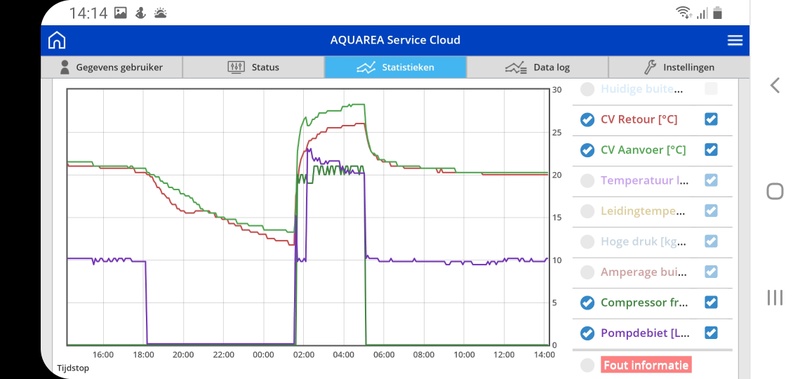Click the Status monitor sliders icon
800x379 pixels.
236,67
